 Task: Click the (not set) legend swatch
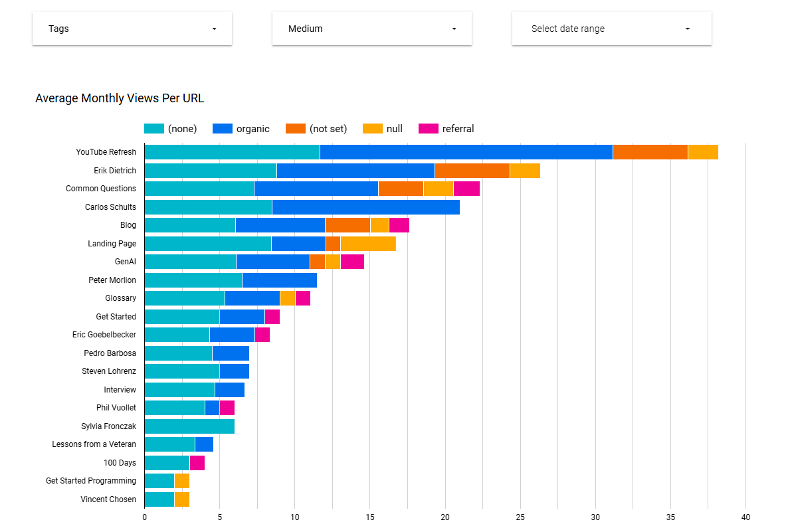pyautogui.click(x=296, y=129)
